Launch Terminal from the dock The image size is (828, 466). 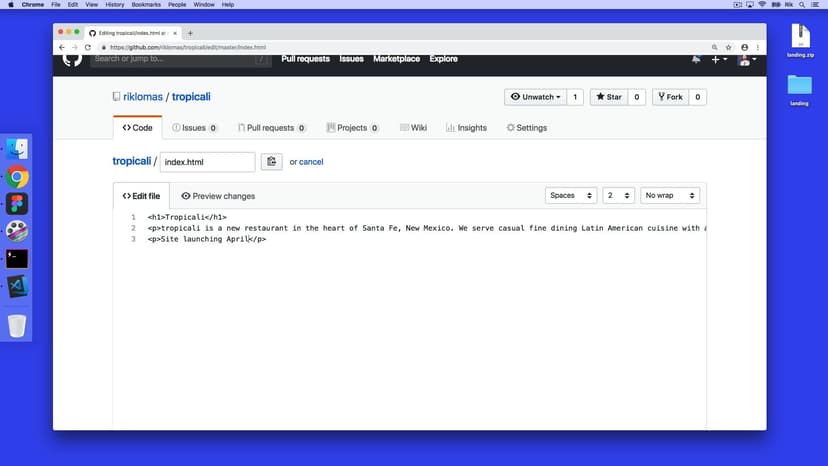[17, 258]
